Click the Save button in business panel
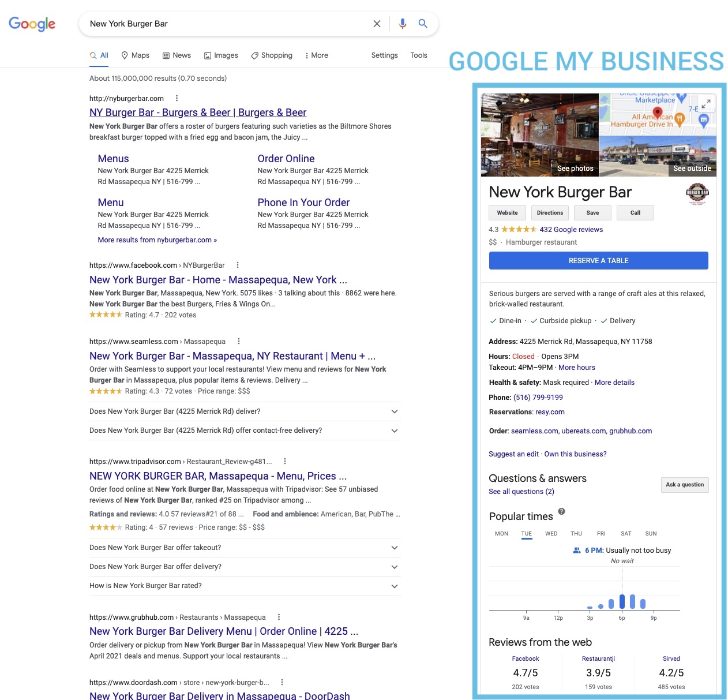Image resolution: width=728 pixels, height=700 pixels. click(x=592, y=213)
